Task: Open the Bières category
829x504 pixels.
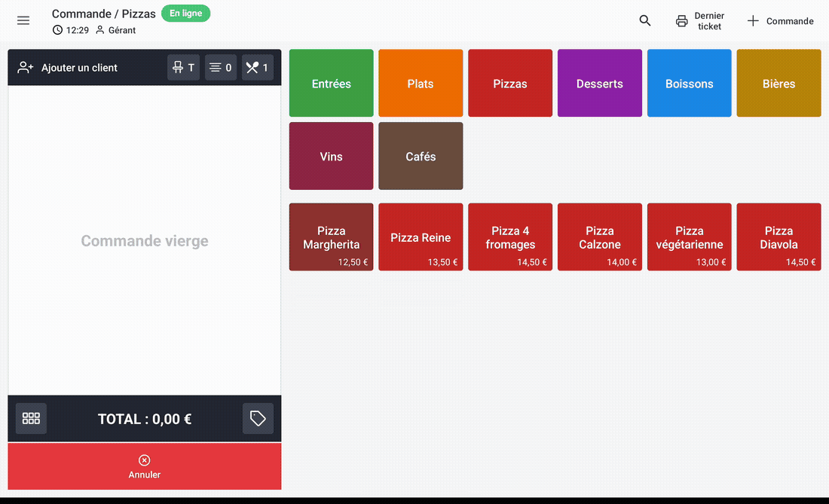Action: tap(779, 83)
